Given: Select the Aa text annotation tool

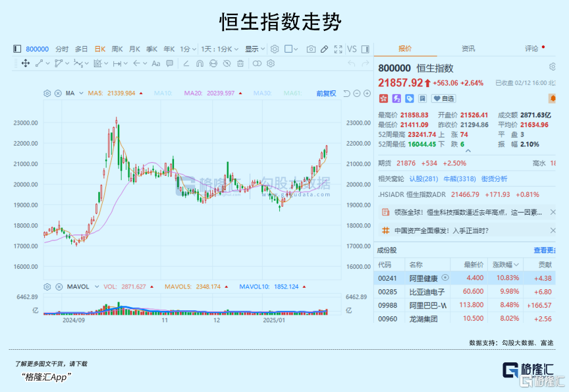Looking at the screenshot, I should [x=156, y=63].
